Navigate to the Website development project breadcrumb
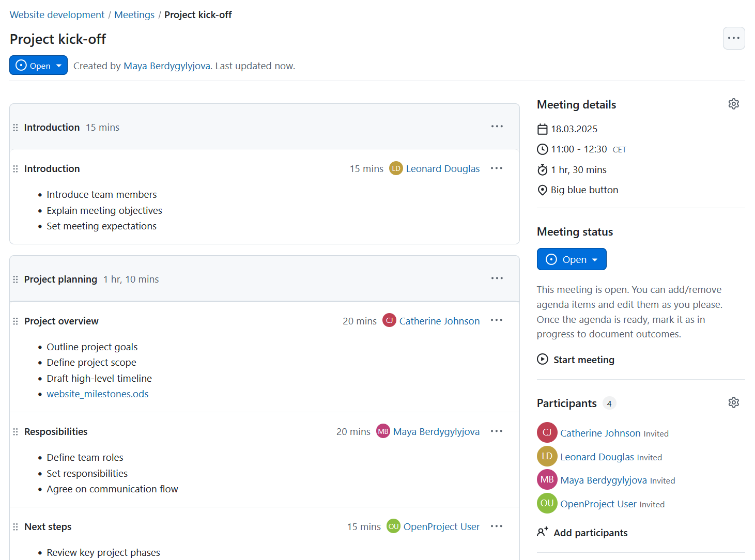Image resolution: width=755 pixels, height=560 pixels. 57,14
